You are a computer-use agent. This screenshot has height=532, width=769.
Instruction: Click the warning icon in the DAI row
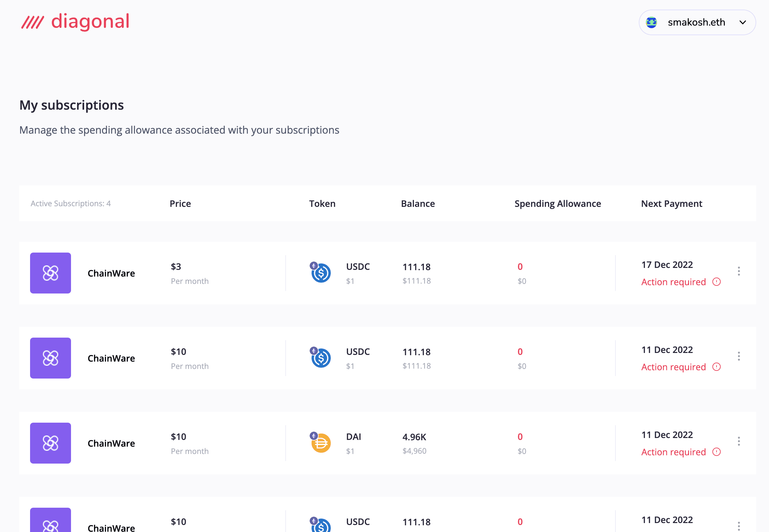[717, 452]
